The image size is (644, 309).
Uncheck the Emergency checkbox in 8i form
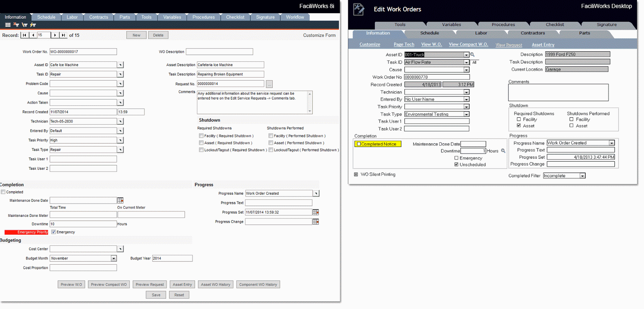[x=54, y=232]
